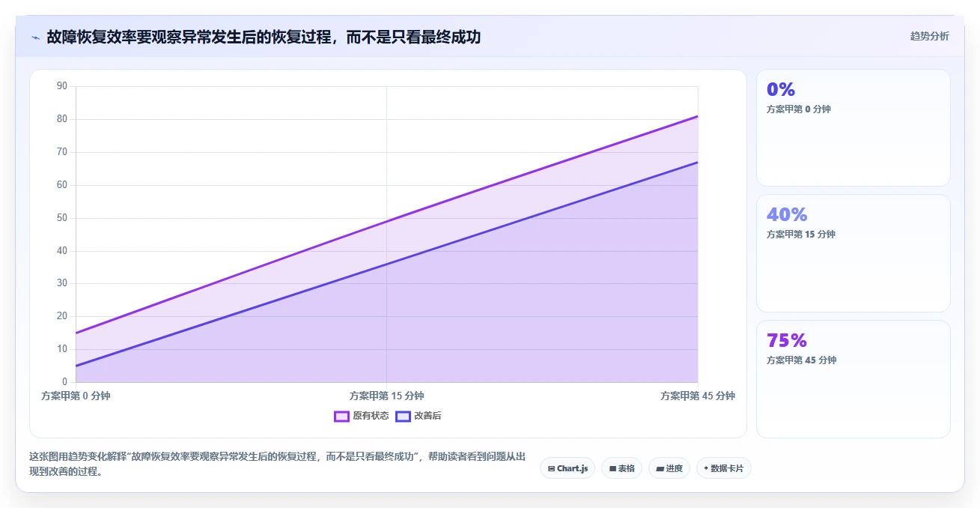
Task: Click the y-axis value 90
Action: pyautogui.click(x=62, y=86)
